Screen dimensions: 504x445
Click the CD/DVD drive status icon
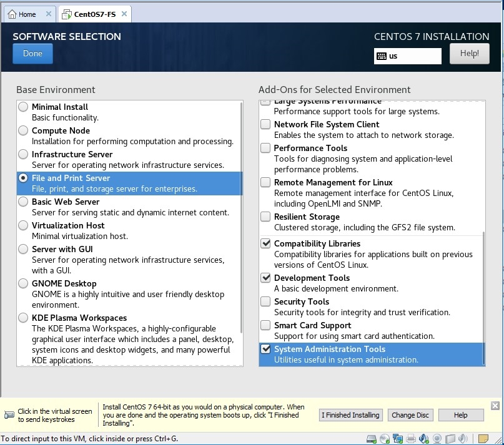point(385,439)
